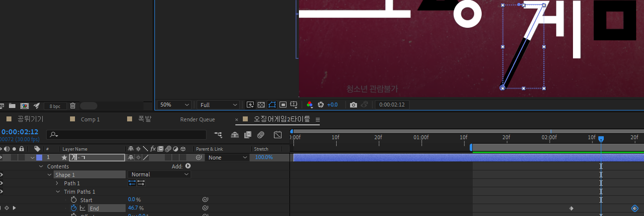Toggle the shy switch for layer 1
The height and width of the screenshot is (216, 644).
click(131, 158)
